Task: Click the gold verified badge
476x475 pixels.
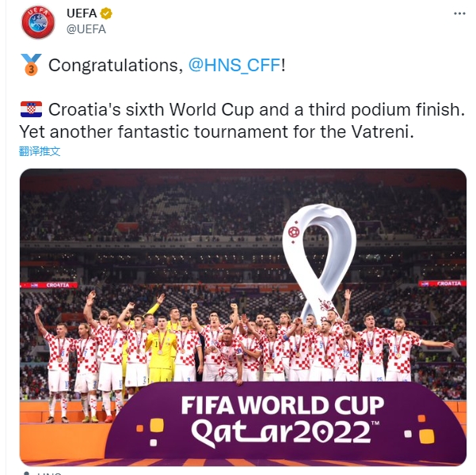Action: click(x=106, y=13)
